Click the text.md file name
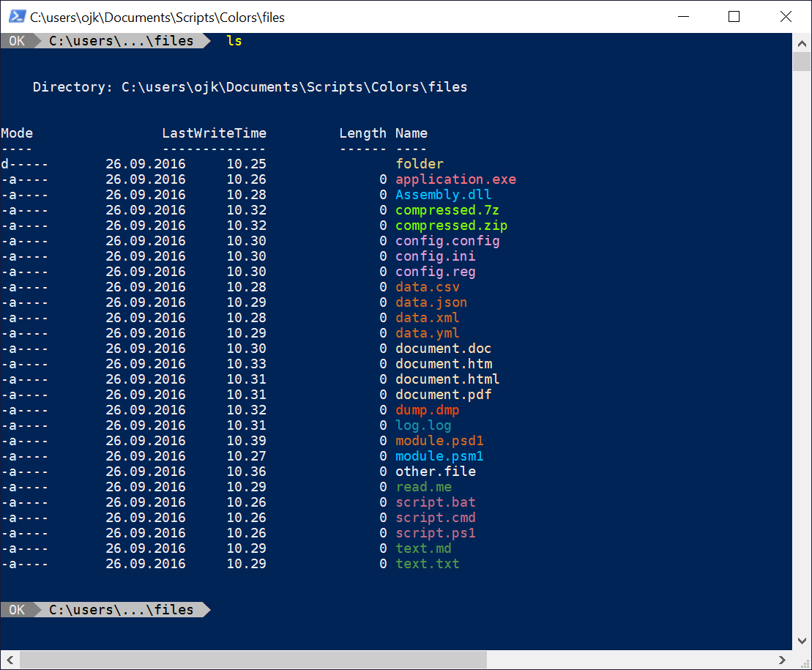 click(424, 549)
